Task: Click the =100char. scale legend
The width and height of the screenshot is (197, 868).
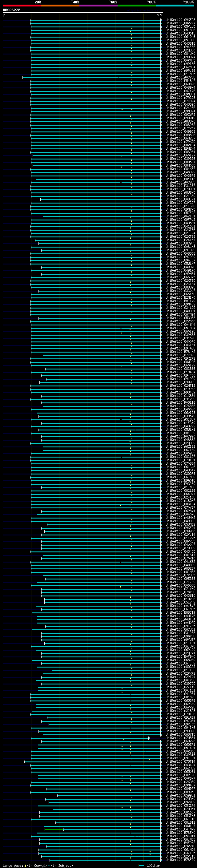Action: [x=150, y=866]
